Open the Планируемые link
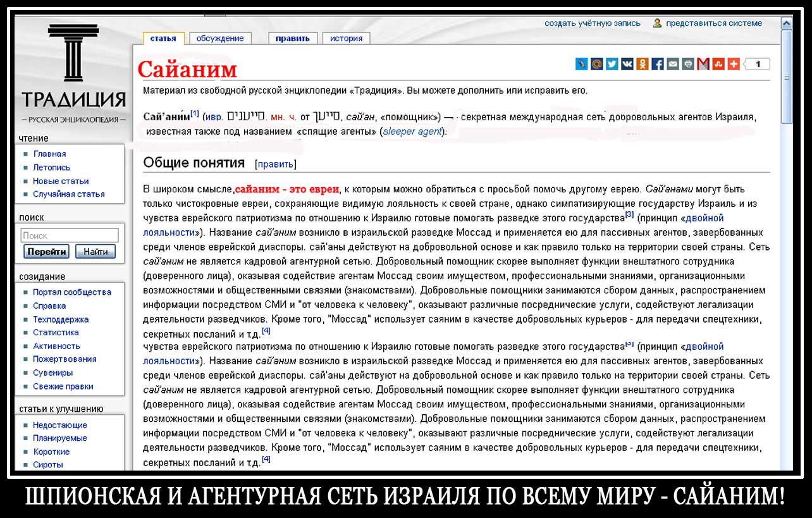Image resolution: width=812 pixels, height=518 pixels. [x=60, y=438]
